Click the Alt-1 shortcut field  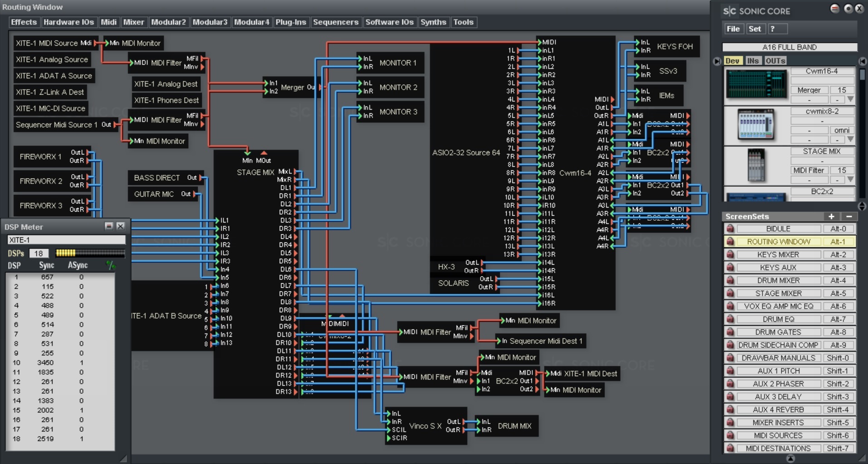(838, 242)
